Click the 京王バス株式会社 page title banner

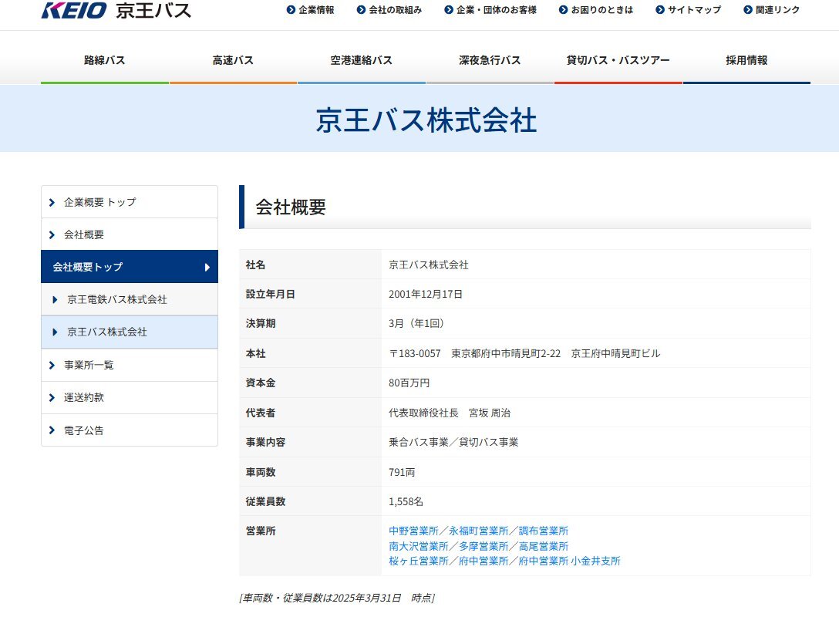point(426,120)
